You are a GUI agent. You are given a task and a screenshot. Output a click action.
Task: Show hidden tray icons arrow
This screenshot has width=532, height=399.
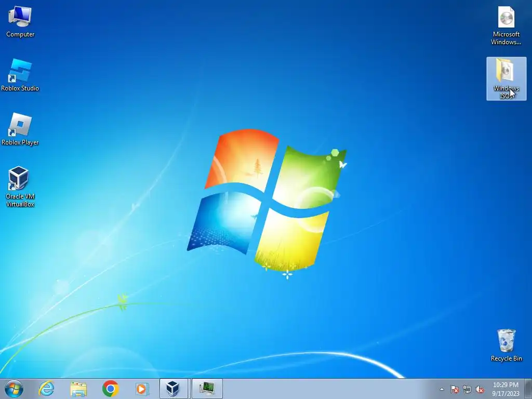click(442, 389)
